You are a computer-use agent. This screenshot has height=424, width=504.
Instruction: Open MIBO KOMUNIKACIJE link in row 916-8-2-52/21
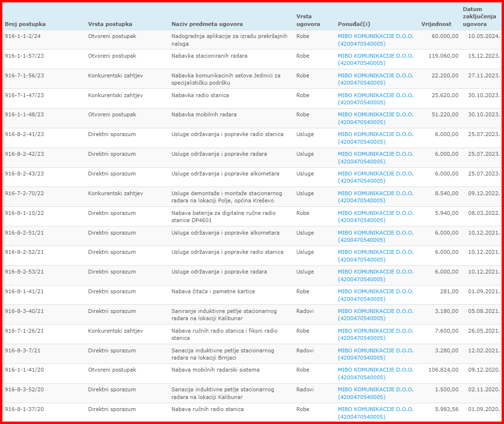point(375,256)
